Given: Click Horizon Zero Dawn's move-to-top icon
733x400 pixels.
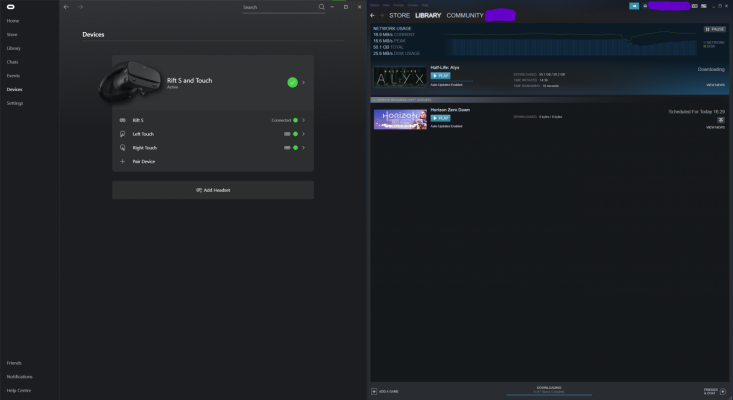Looking at the screenshot, I should [721, 120].
